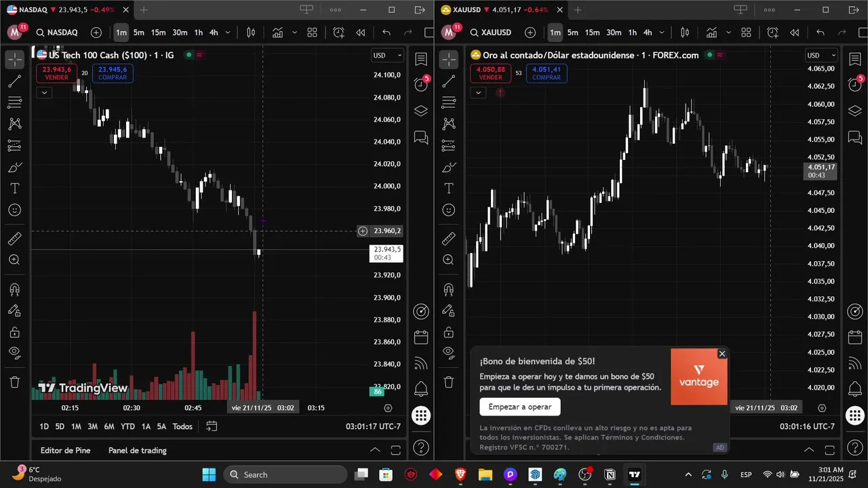Screen dimensions: 868x488
Task: Select the trend line tool in NASDAQ window
Action: pos(15,81)
